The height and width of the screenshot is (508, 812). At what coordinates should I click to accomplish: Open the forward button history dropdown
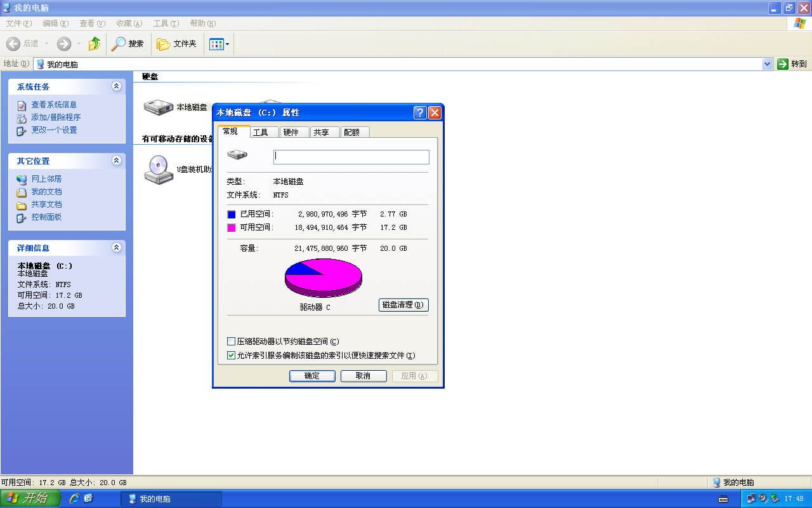click(x=79, y=44)
